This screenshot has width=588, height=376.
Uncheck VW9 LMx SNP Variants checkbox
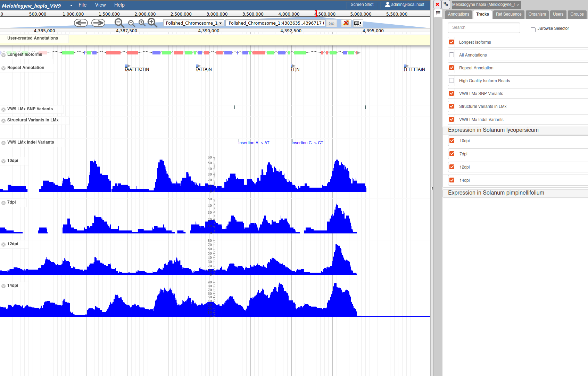pos(452,93)
